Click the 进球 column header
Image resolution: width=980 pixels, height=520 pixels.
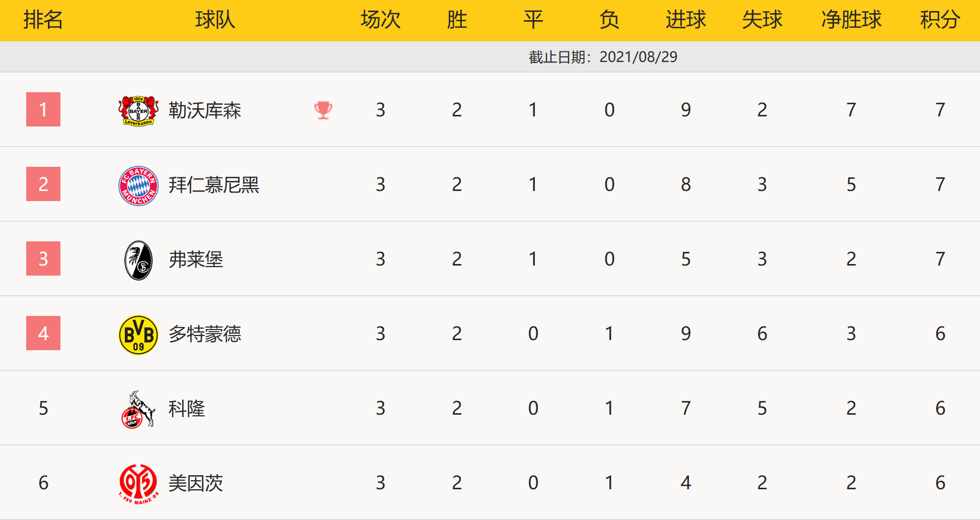click(685, 20)
